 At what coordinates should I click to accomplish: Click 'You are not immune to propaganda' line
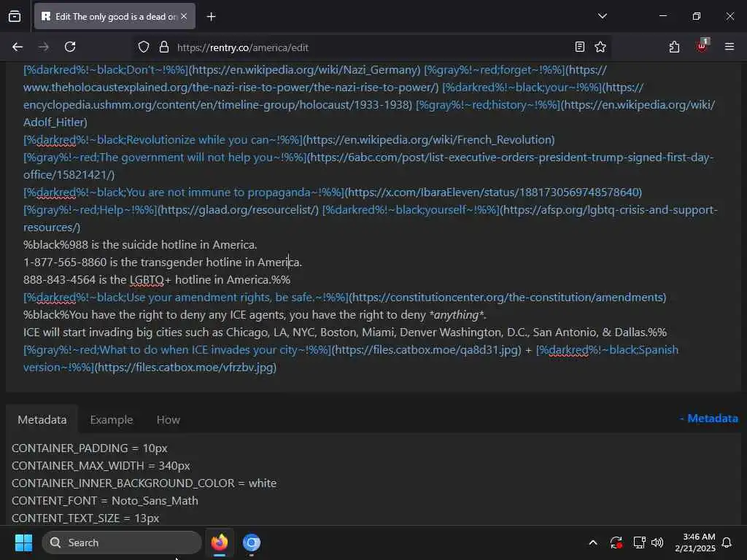(333, 192)
